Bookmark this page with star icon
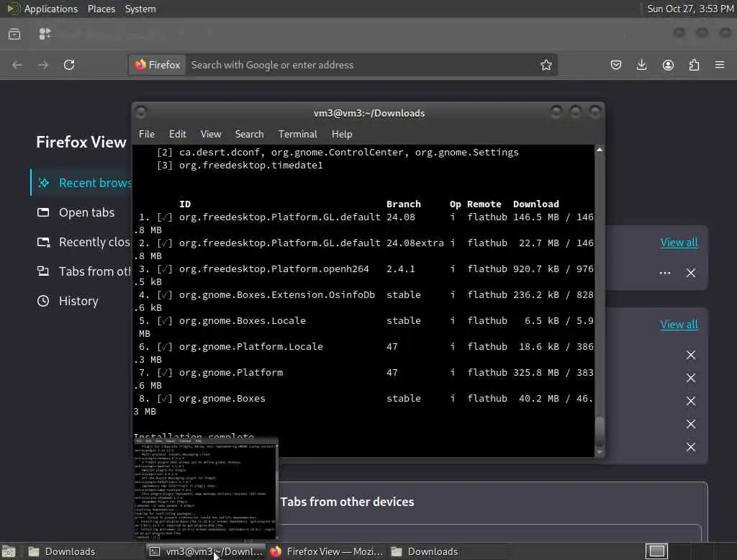This screenshot has height=560, width=737. [x=546, y=65]
